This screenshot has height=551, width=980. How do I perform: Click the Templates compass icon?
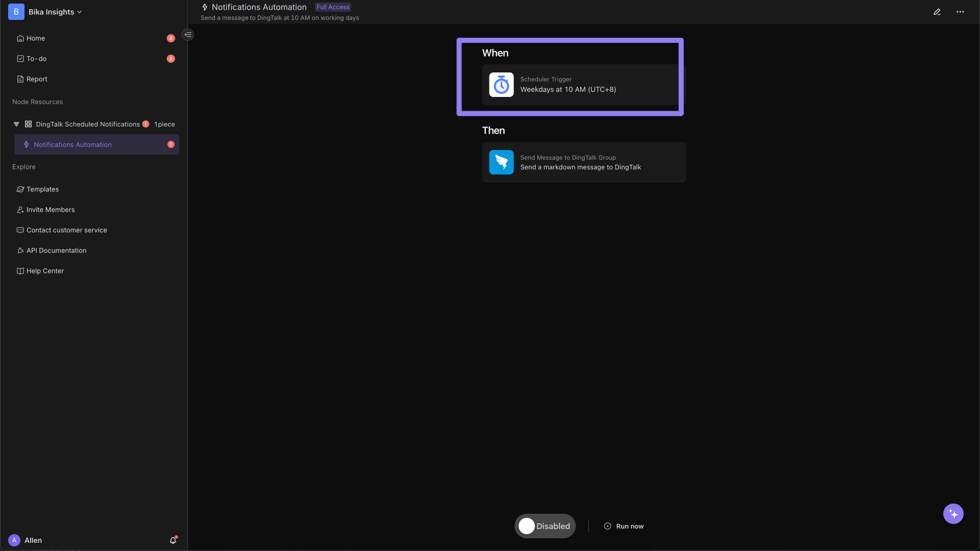pos(20,189)
